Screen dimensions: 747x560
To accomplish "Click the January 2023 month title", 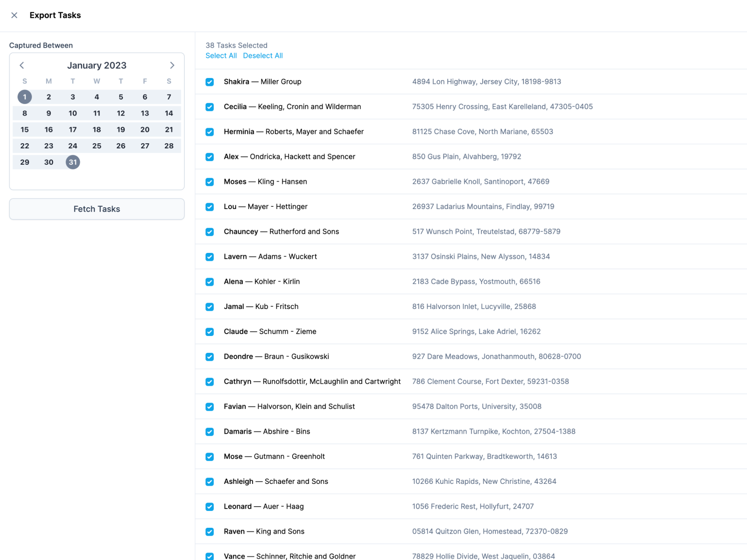I will pyautogui.click(x=97, y=65).
